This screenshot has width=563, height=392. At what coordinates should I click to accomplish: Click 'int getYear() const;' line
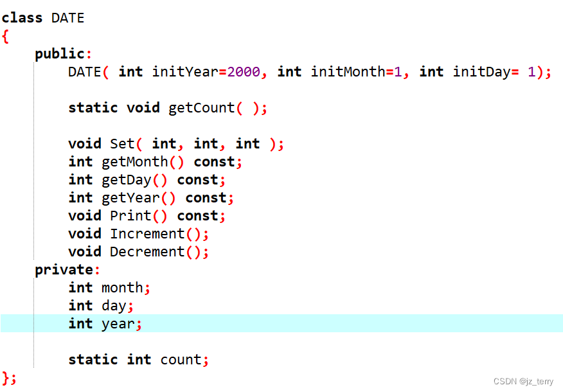click(x=151, y=198)
